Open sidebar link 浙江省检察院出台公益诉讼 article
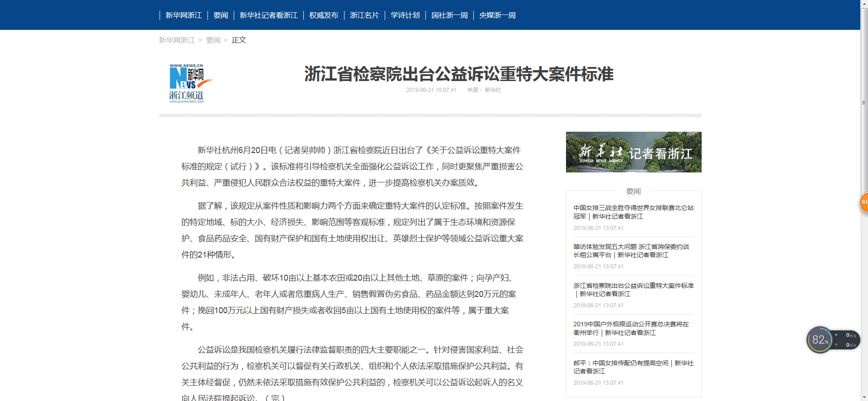 [x=633, y=290]
